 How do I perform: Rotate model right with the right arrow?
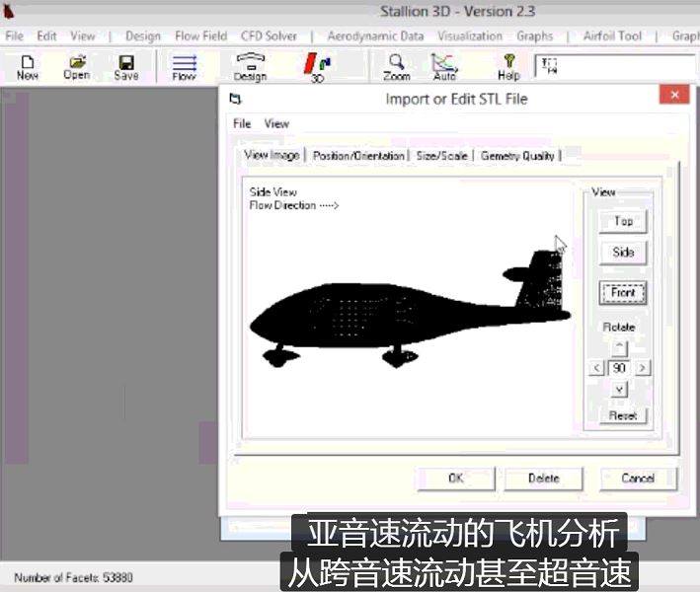(643, 368)
